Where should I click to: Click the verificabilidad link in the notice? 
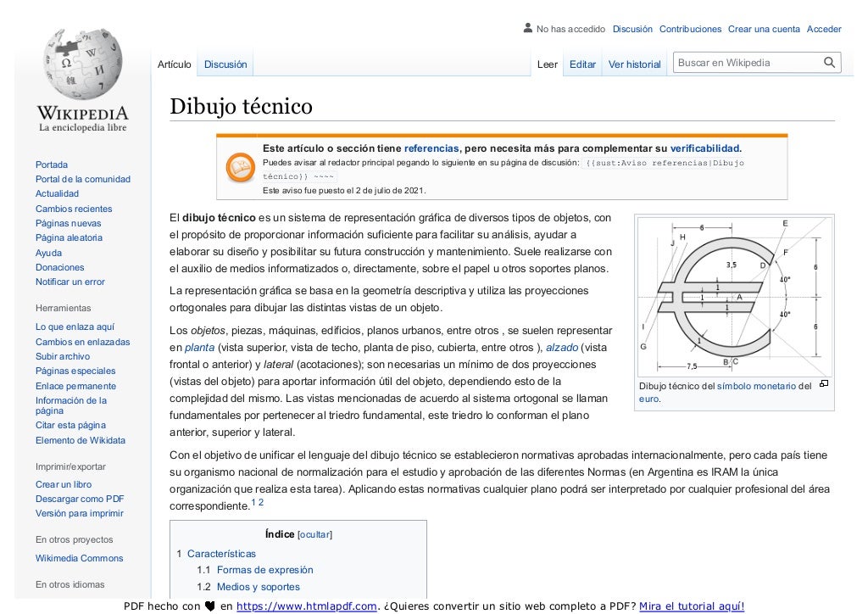(704, 148)
